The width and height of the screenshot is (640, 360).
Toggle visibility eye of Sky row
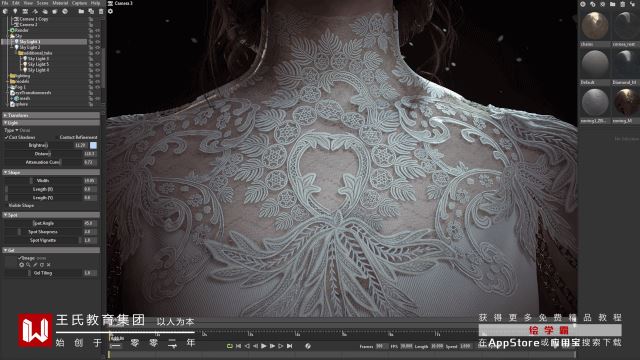coord(98,36)
